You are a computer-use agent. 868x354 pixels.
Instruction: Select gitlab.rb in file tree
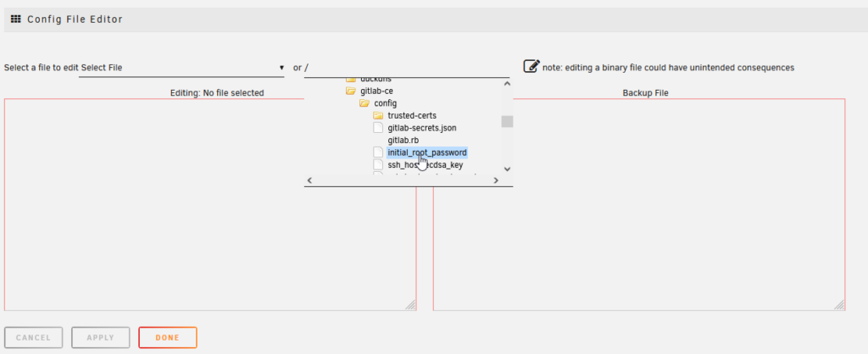click(403, 140)
